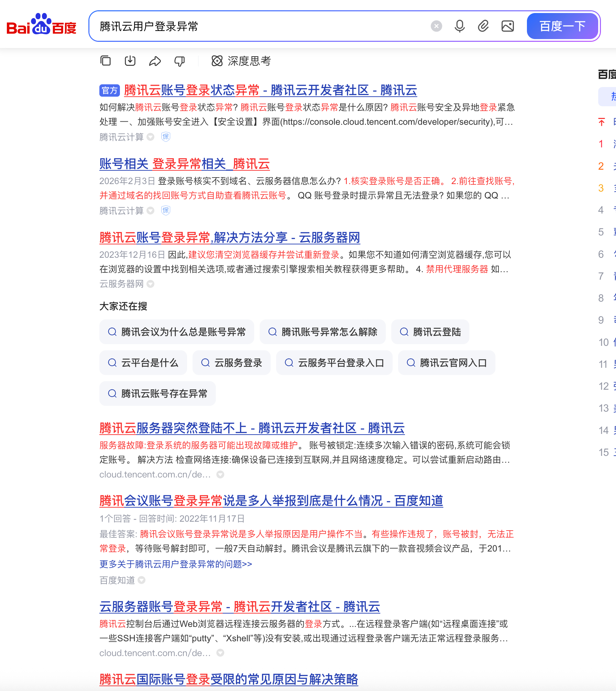Activate voice search with the microphone icon
Screen dimensions: 616x691
(460, 26)
